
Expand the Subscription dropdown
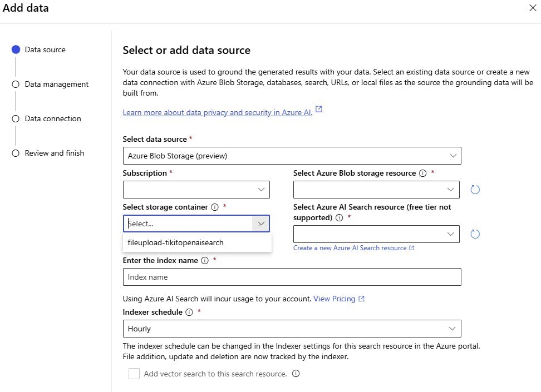tap(196, 190)
